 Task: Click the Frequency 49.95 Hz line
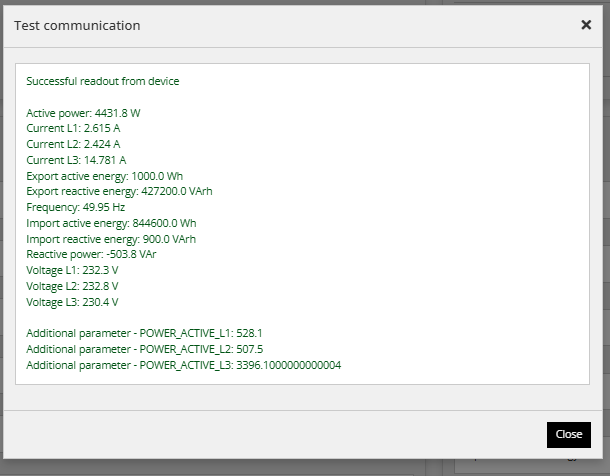[x=75, y=207]
